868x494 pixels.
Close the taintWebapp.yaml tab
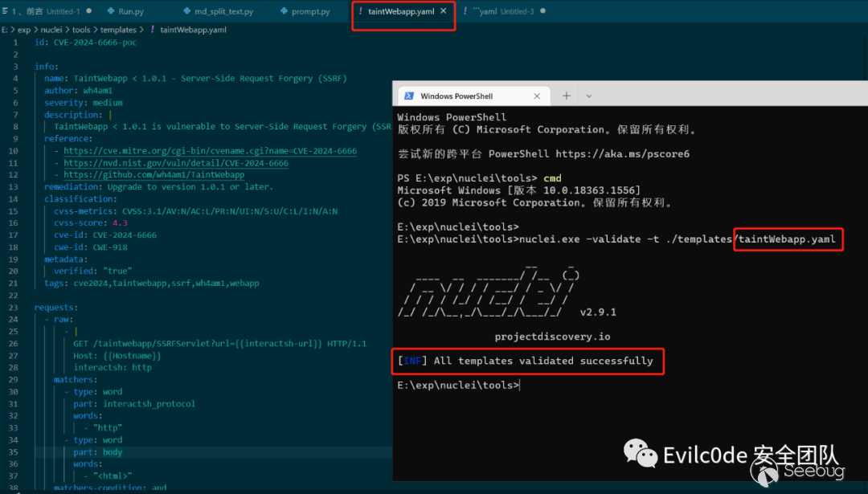tap(444, 11)
